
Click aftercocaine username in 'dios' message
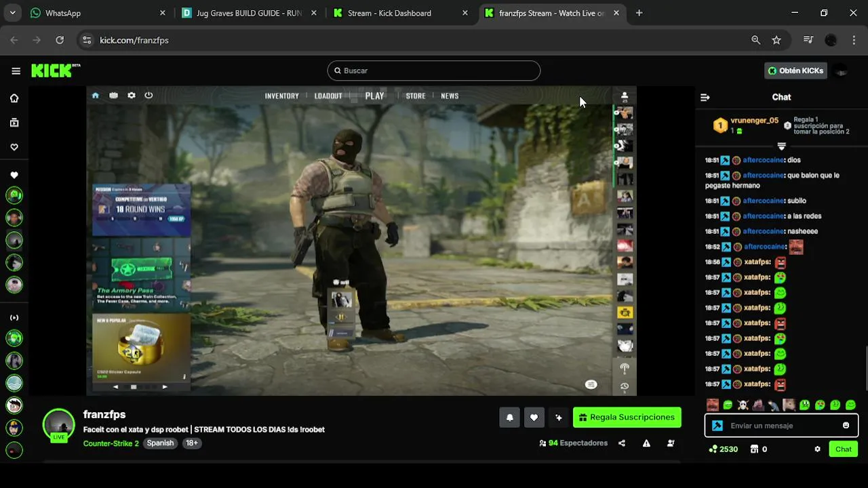(x=763, y=160)
